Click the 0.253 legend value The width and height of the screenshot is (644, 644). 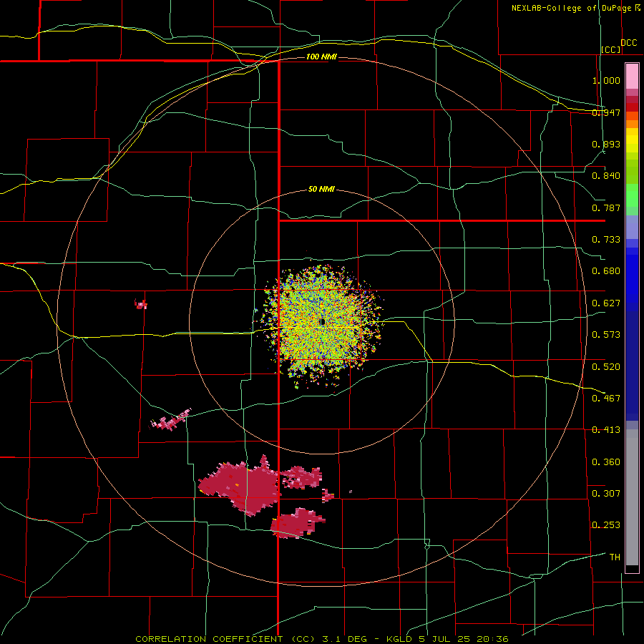(606, 525)
